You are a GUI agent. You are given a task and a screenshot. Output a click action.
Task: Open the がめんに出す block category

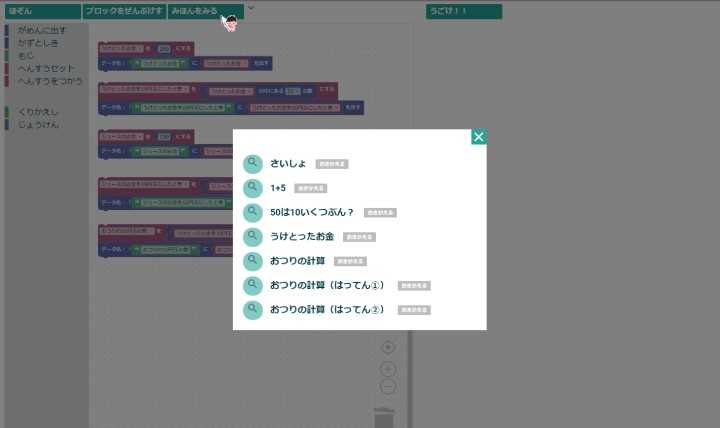pos(44,32)
